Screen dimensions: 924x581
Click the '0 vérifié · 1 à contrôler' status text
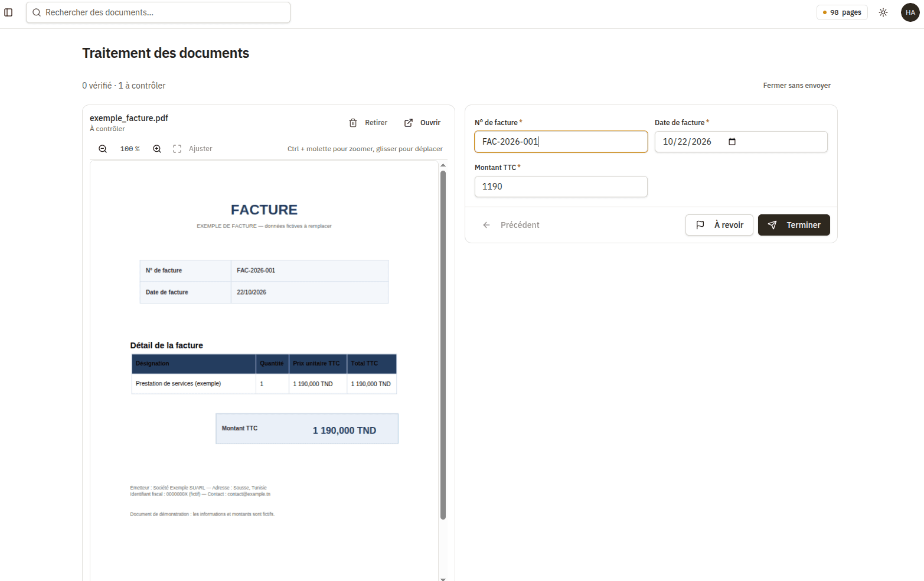tap(124, 86)
